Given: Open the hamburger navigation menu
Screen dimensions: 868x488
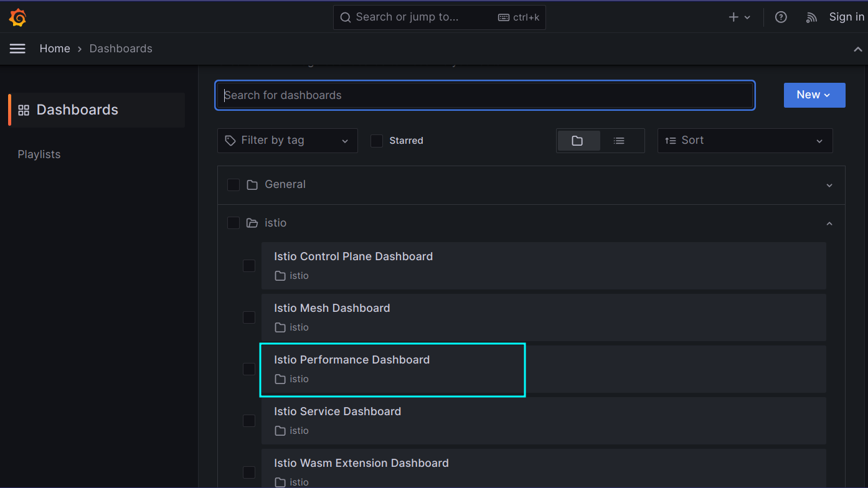Looking at the screenshot, I should (x=17, y=49).
